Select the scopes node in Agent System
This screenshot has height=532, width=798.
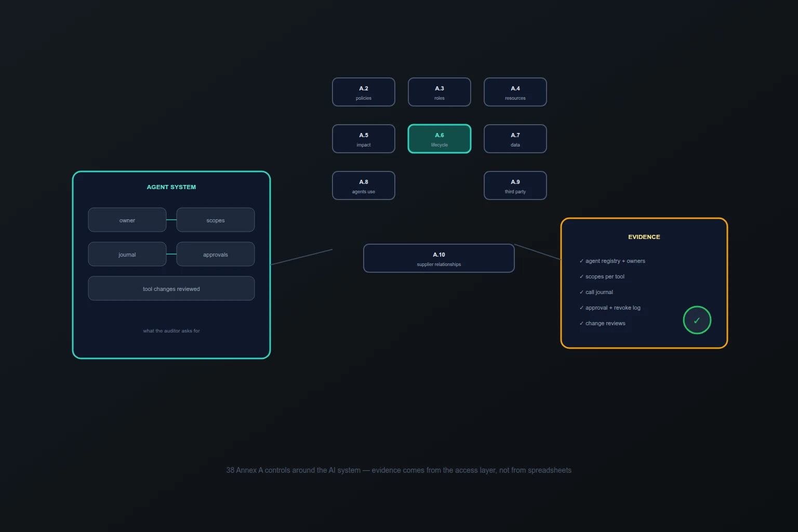[x=216, y=220]
